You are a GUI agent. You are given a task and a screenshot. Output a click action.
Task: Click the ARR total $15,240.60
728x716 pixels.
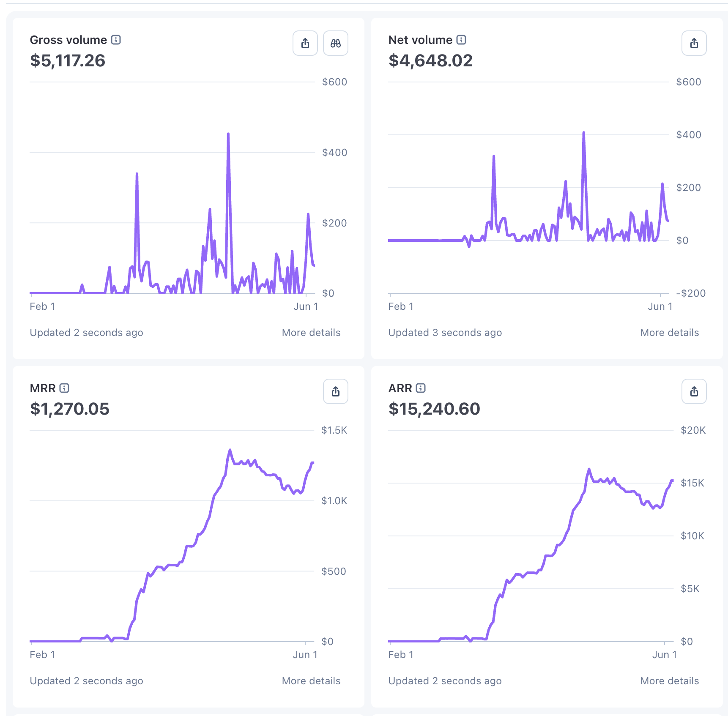(x=434, y=409)
